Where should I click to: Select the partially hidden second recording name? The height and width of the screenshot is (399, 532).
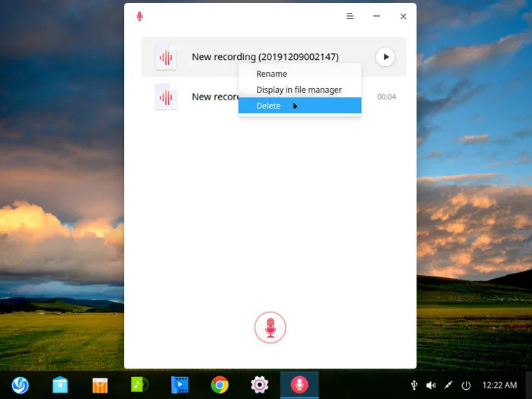215,97
